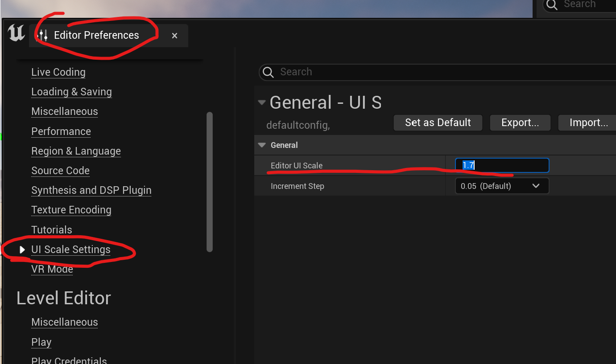The width and height of the screenshot is (616, 364).
Task: Click the Export... button
Action: pyautogui.click(x=520, y=123)
